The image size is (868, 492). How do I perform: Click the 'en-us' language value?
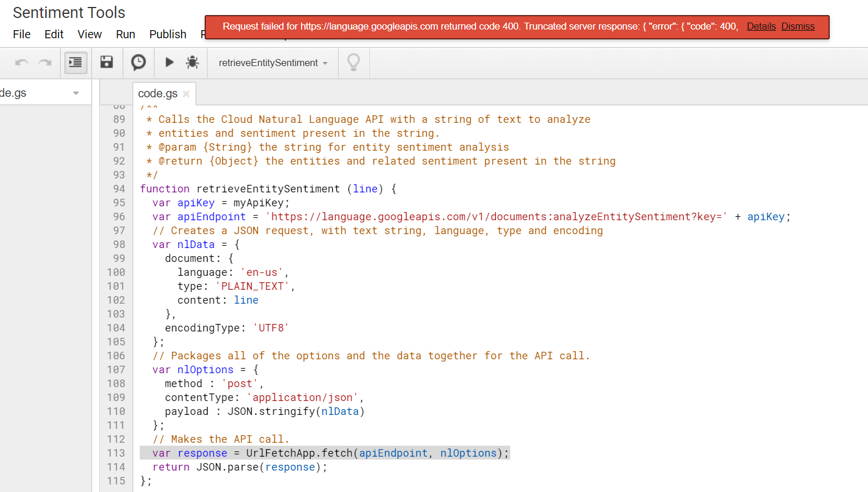pos(262,272)
